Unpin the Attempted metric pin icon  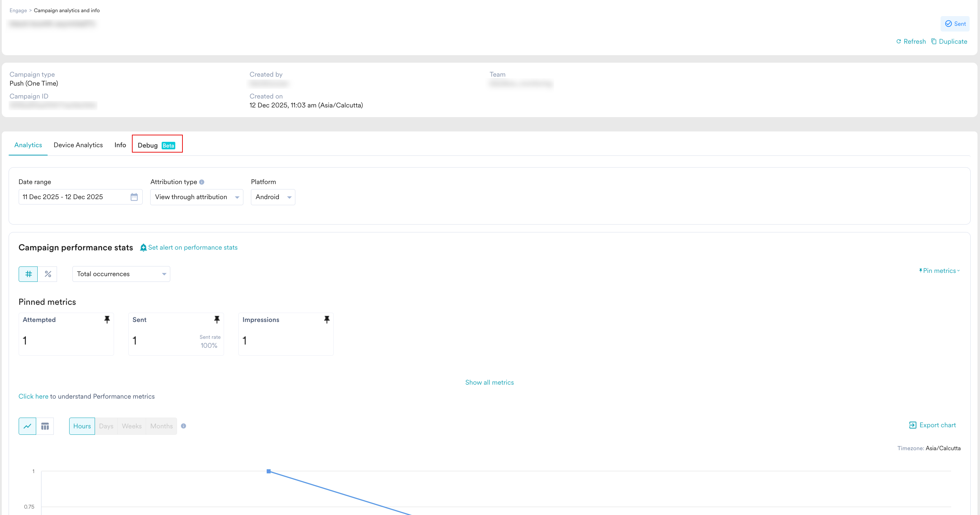[107, 320]
